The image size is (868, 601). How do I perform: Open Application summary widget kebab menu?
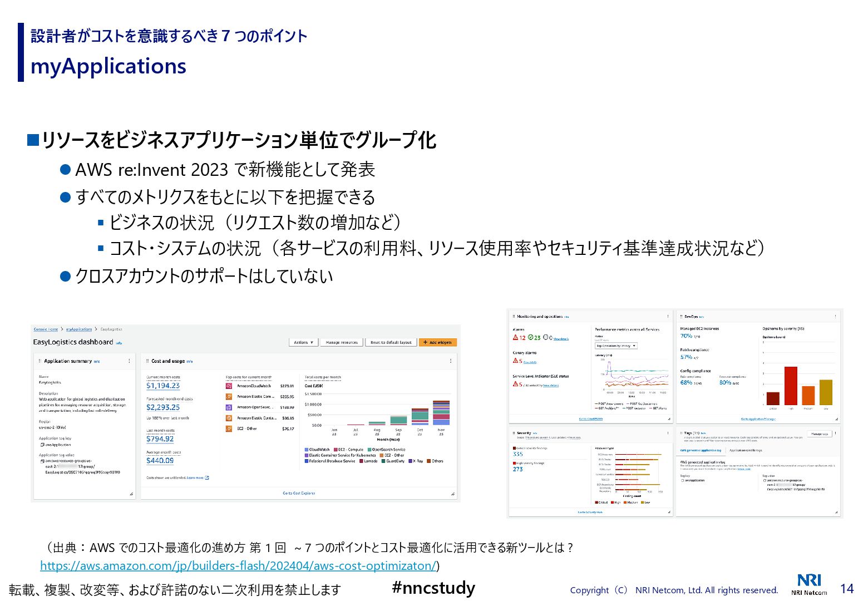[x=130, y=361]
